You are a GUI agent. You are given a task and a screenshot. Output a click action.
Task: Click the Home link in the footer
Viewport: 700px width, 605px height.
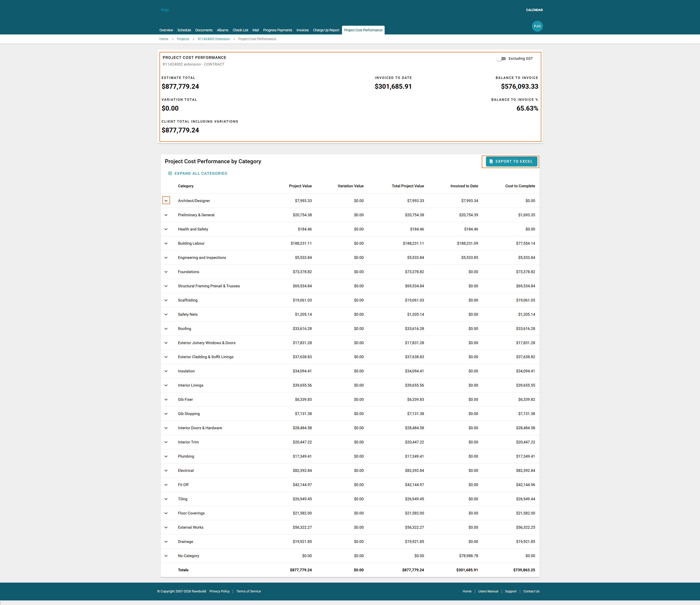pos(467,592)
